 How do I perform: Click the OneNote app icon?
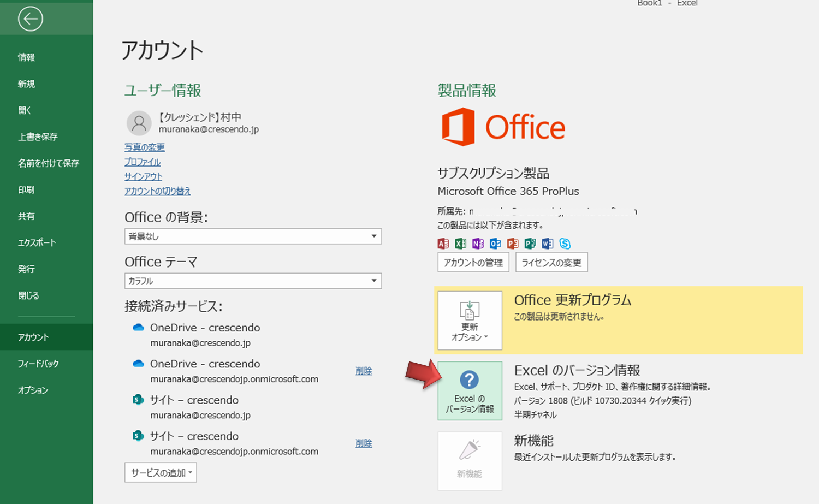point(478,244)
